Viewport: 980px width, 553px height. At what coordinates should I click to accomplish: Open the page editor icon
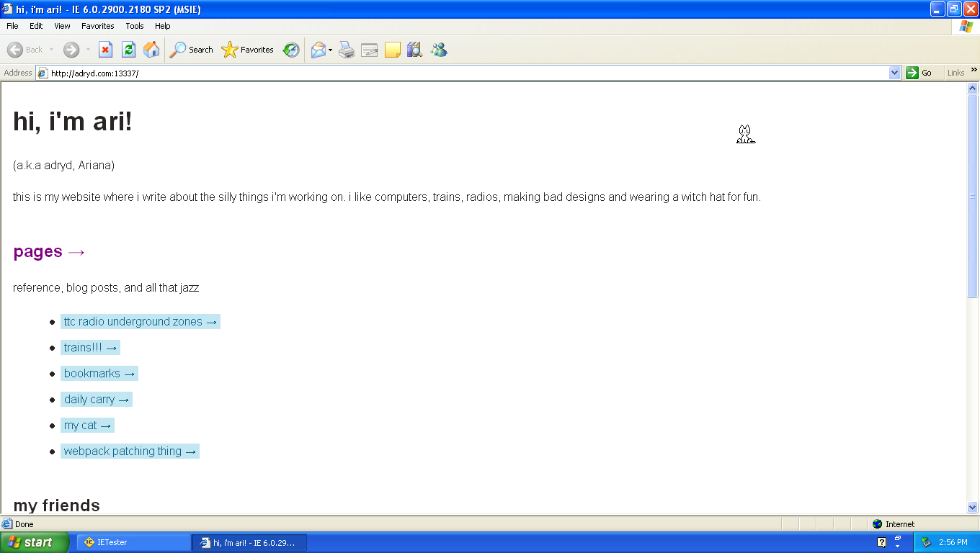(370, 49)
